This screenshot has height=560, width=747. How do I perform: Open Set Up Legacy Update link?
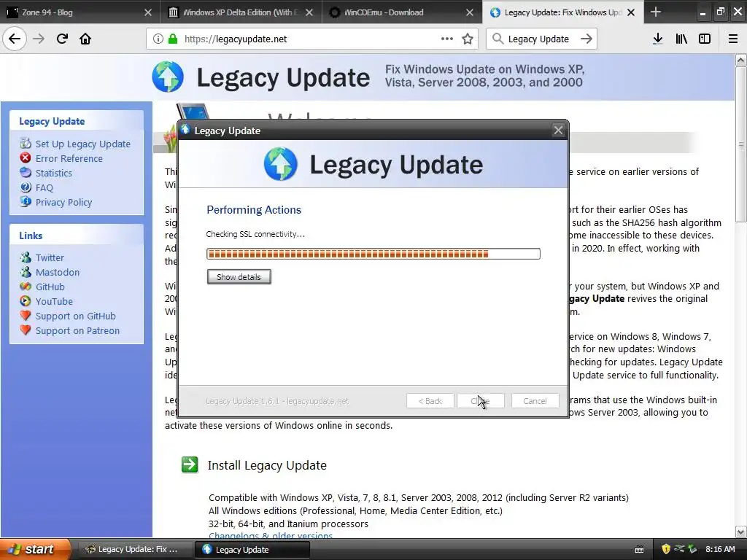click(x=83, y=144)
